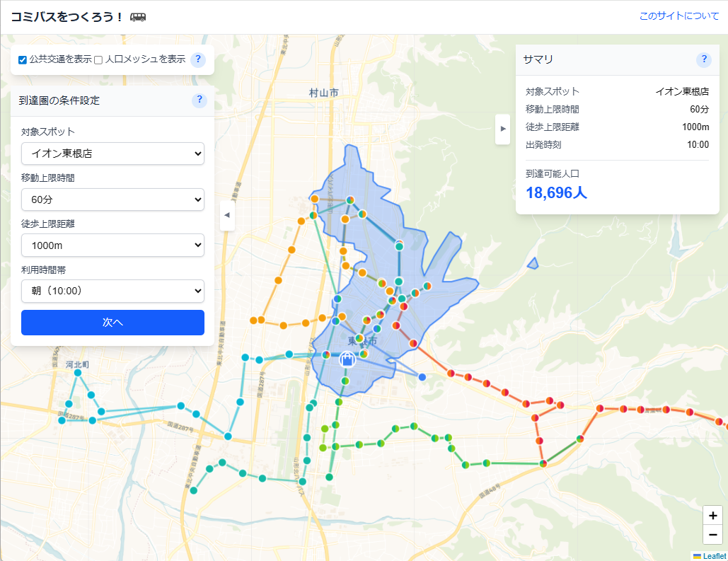Open help for 到達圏の条件設定 panel
The image size is (728, 561).
[199, 100]
